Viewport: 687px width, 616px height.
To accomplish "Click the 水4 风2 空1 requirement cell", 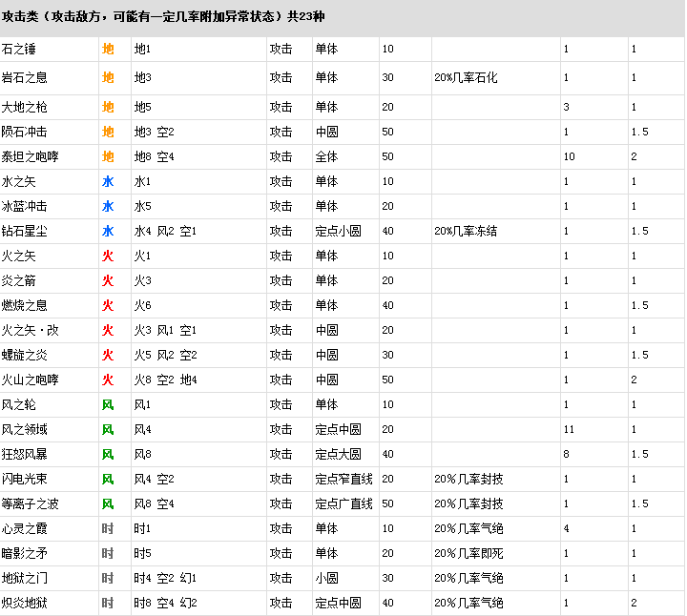I will pyautogui.click(x=165, y=231).
